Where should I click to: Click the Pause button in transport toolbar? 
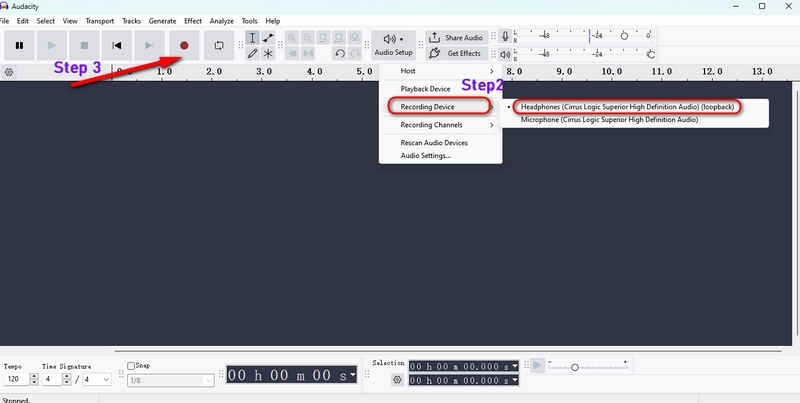tap(19, 45)
